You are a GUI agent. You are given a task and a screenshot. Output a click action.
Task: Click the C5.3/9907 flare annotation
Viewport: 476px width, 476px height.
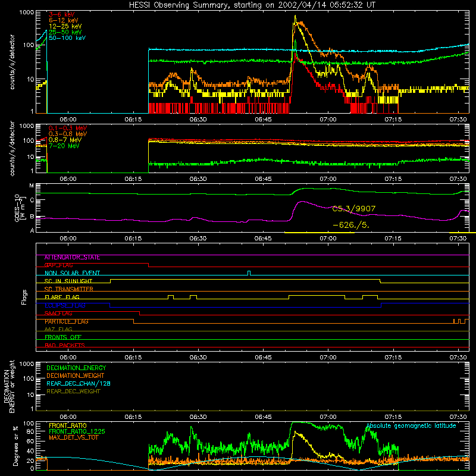[x=353, y=209]
